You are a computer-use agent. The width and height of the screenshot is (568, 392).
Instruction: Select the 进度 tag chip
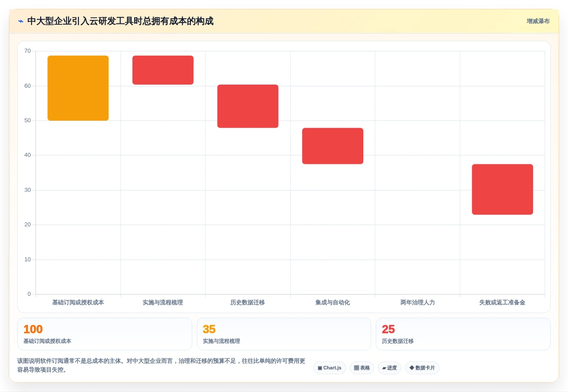[x=389, y=368]
